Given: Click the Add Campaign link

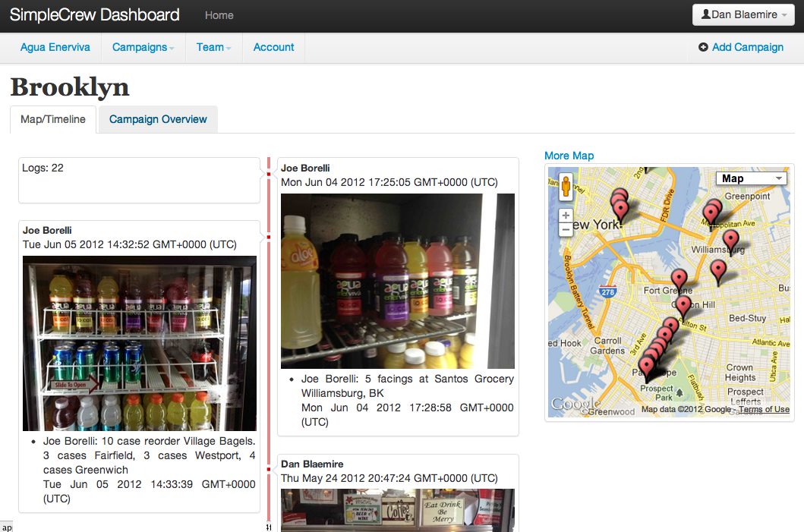Looking at the screenshot, I should point(748,47).
